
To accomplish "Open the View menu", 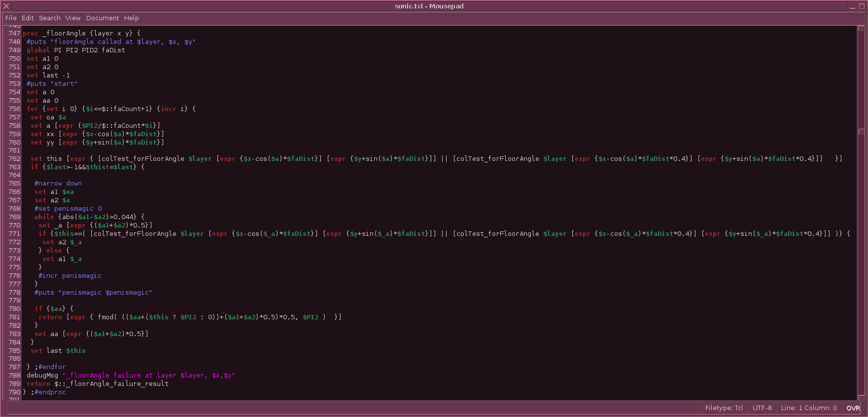I will [73, 18].
